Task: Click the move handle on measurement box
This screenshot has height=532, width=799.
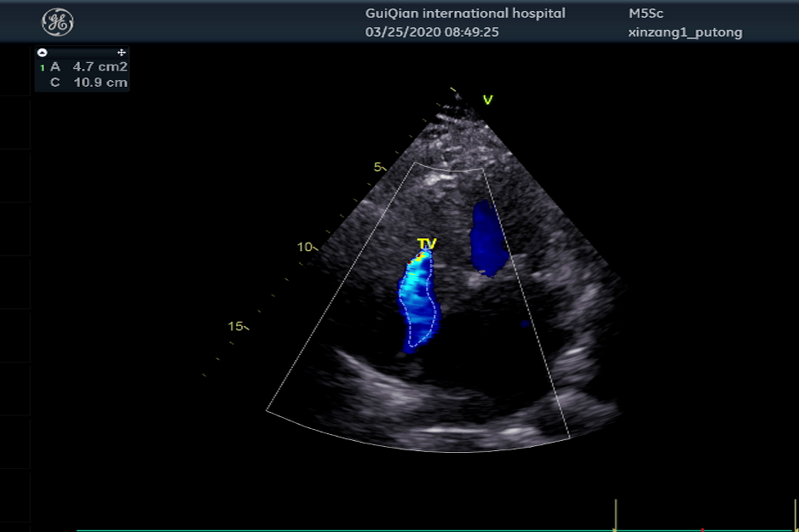Action: click(121, 53)
